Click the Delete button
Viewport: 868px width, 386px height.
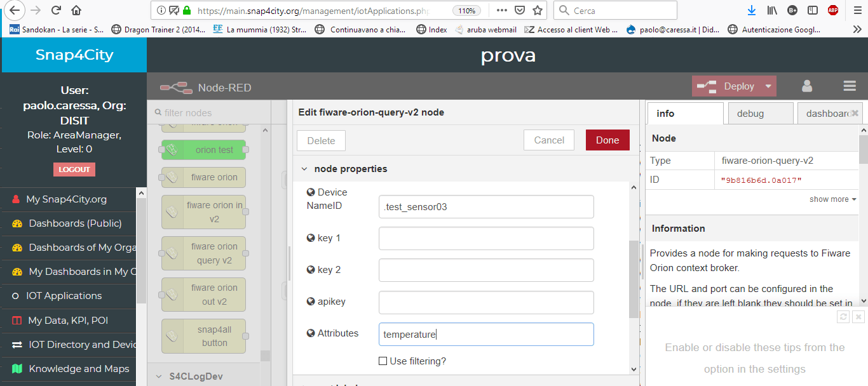(x=321, y=140)
